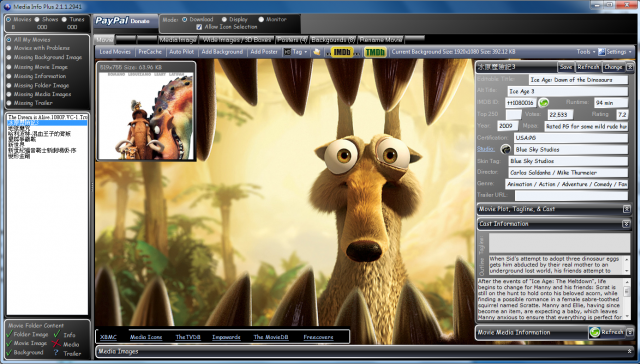This screenshot has height=364, width=640.
Task: Switch to Backgrounds (6) tab
Action: click(333, 40)
